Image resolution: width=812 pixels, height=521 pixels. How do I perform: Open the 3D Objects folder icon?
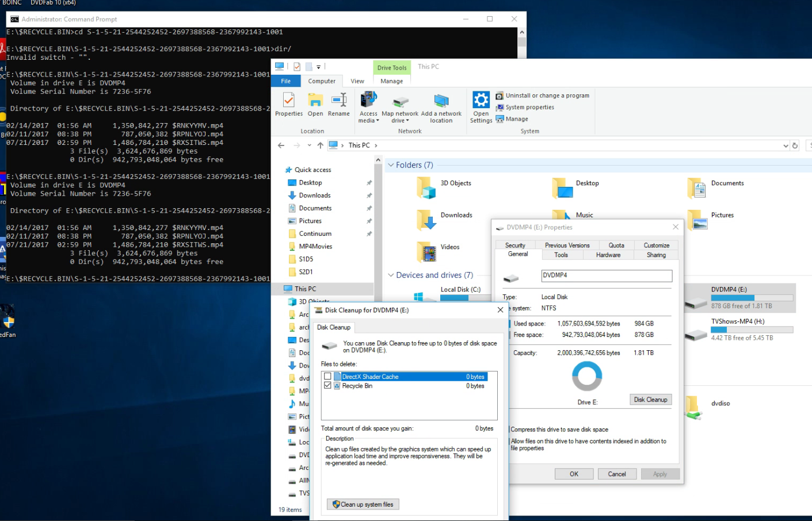point(426,187)
